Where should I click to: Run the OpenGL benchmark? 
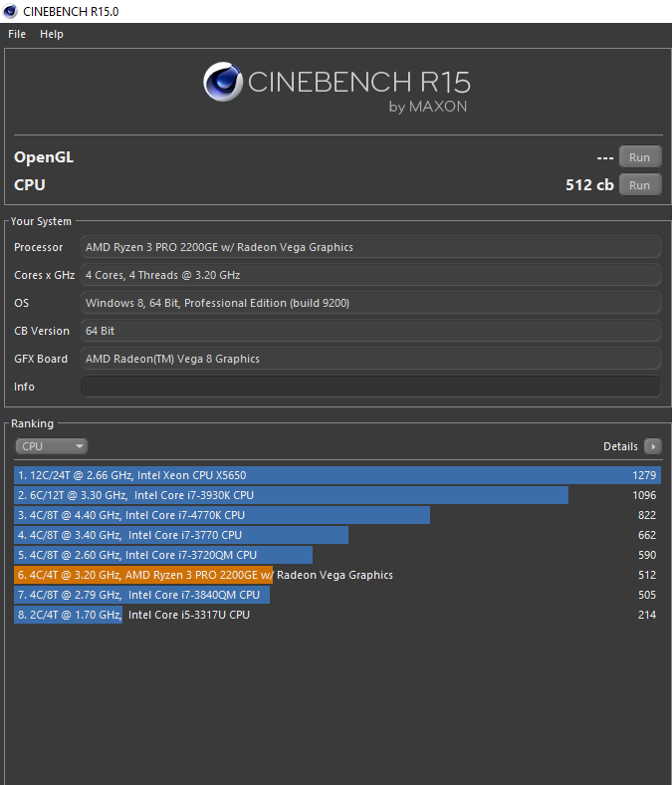click(640, 157)
